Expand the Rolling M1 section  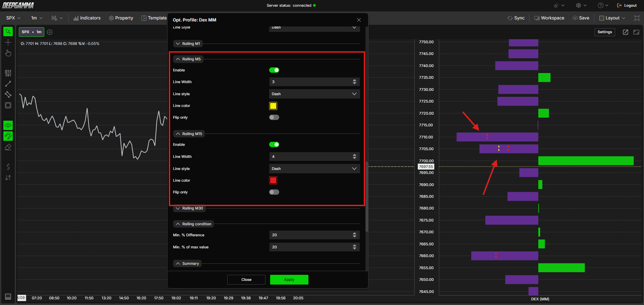click(x=188, y=44)
